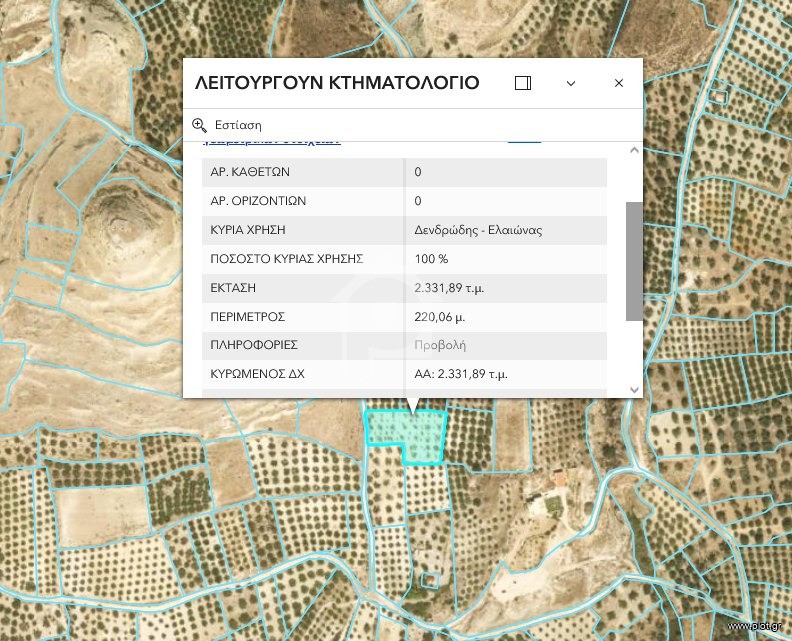Click the Εστίαση zoom-to link
Screen dimensions: 792x641
(238, 125)
